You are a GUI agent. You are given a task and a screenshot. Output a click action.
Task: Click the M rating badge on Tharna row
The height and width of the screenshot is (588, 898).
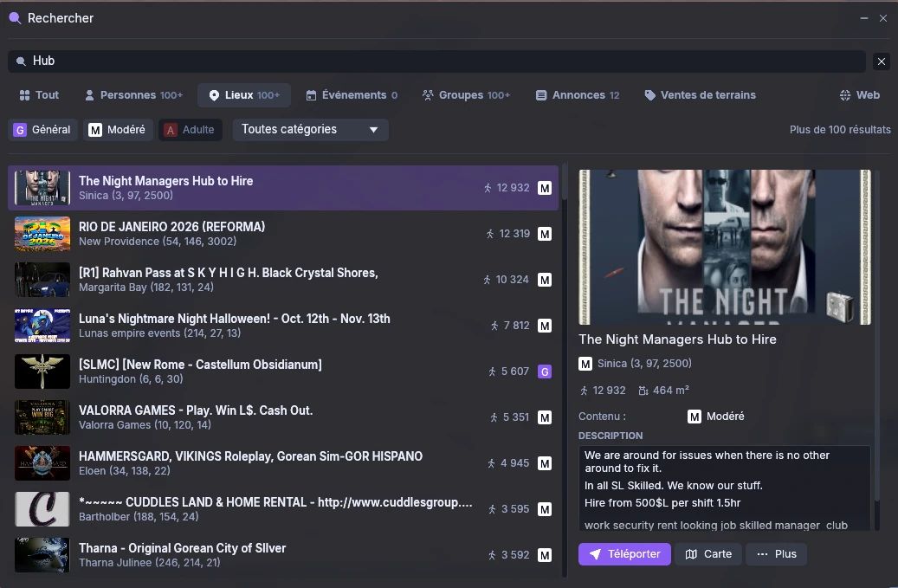[x=545, y=555]
